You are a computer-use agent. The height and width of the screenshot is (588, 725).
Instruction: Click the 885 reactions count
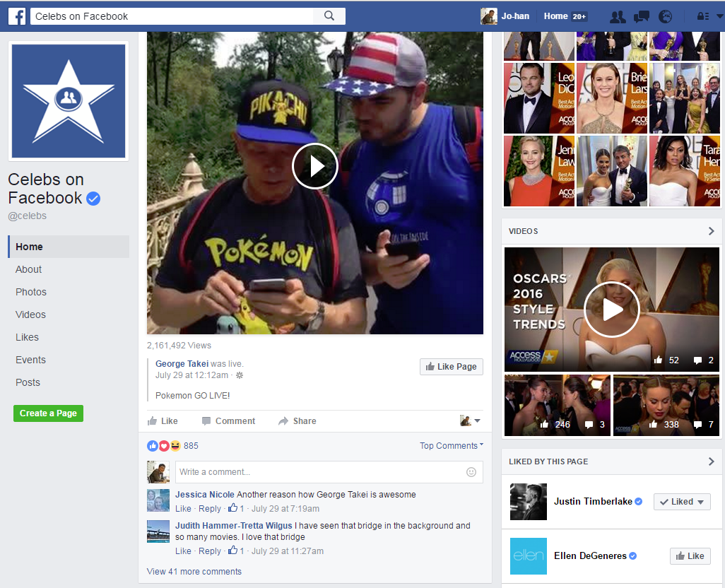[191, 446]
